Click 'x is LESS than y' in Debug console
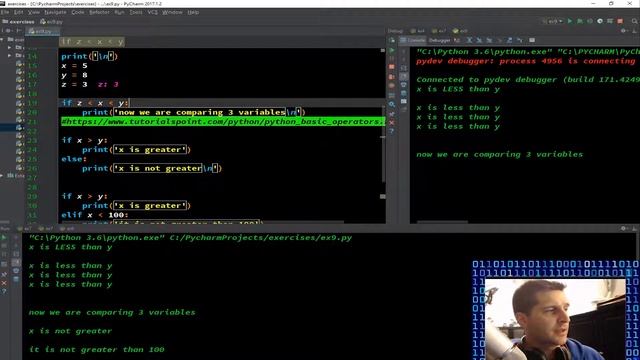Image resolution: width=640 pixels, height=360 pixels. 458,89
